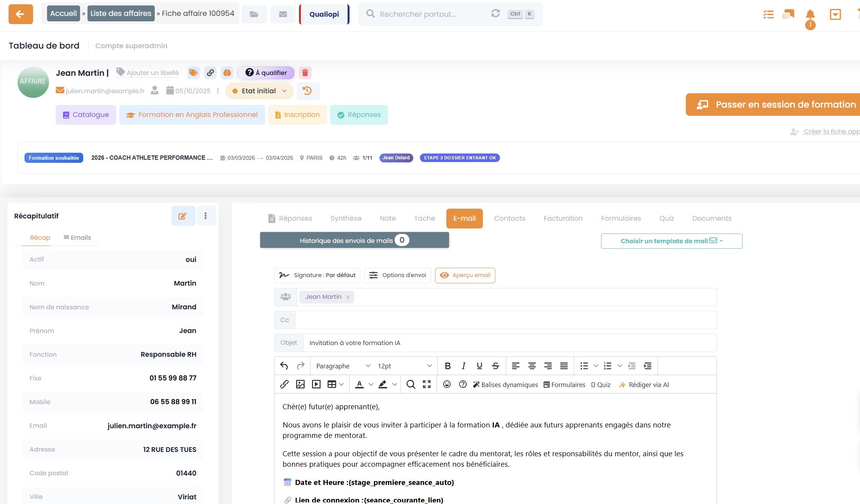Open the chat messages icon top right

pyautogui.click(x=788, y=14)
